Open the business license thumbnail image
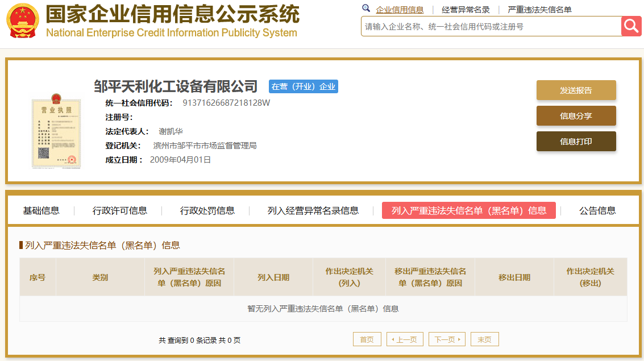Viewport: 644px width, 361px height. [56, 134]
